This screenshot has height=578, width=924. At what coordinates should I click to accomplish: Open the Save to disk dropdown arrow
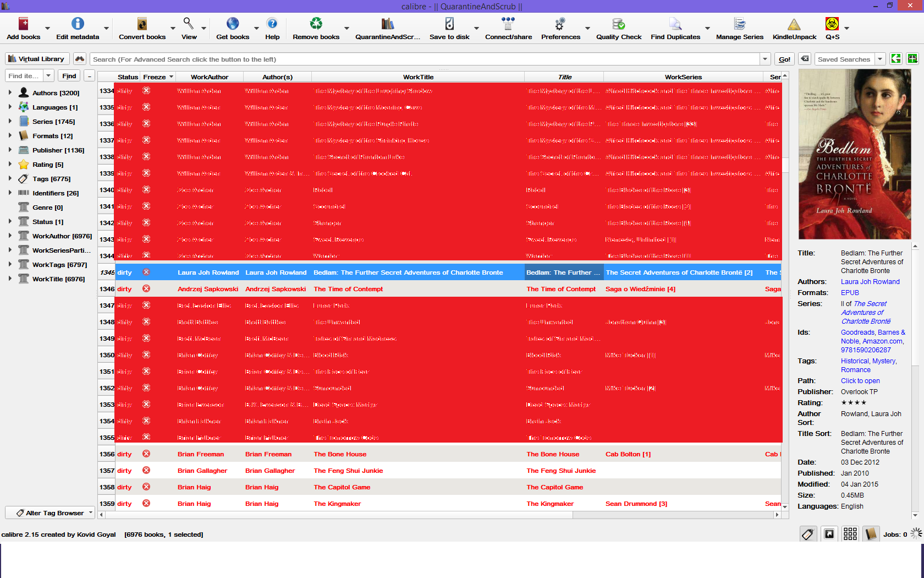click(x=476, y=29)
